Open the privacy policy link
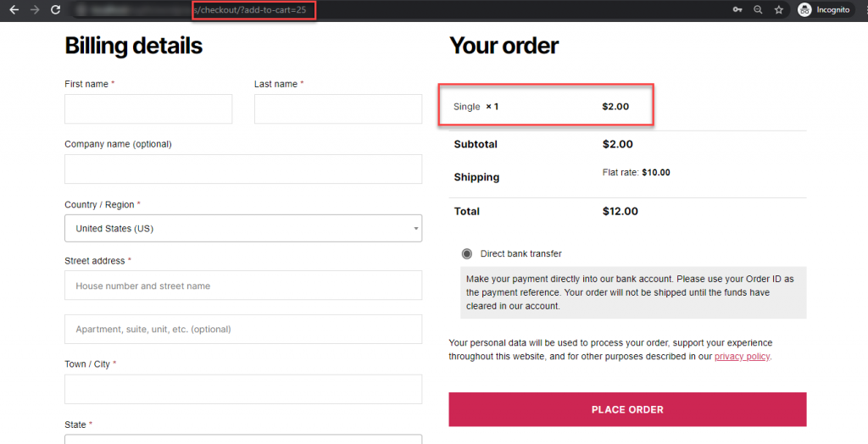This screenshot has width=868, height=444. 742,357
